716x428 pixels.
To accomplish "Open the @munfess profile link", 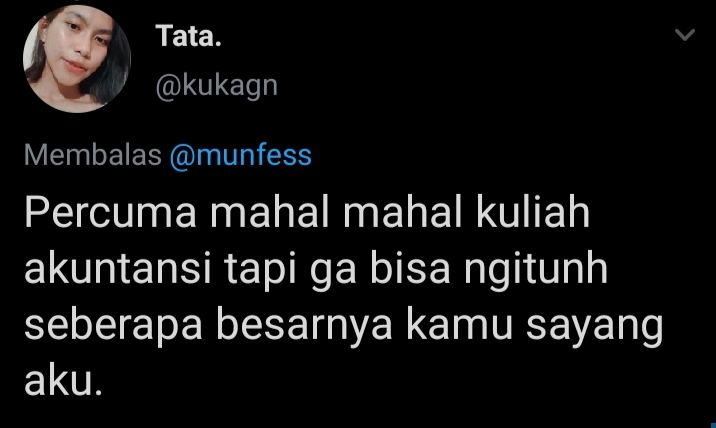I will 240,155.
